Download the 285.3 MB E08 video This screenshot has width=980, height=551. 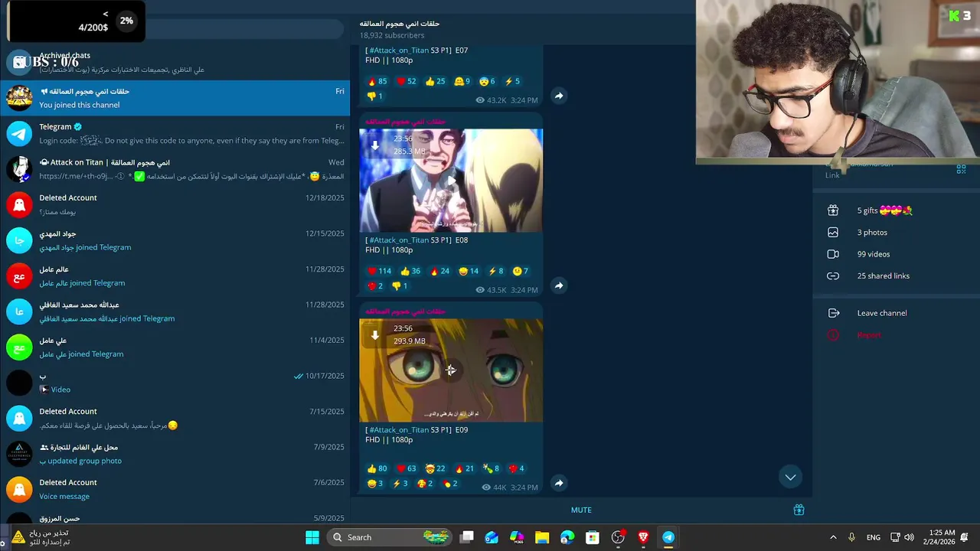point(375,145)
